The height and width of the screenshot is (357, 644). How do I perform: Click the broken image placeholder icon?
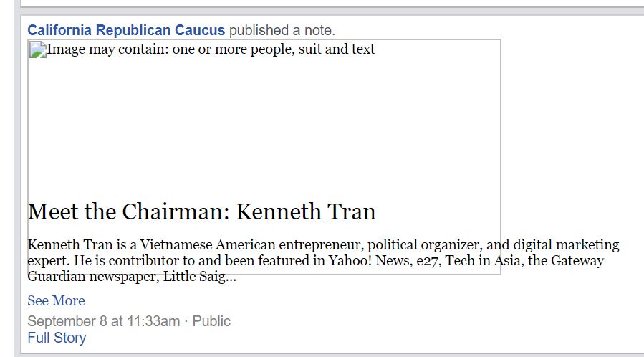coord(38,49)
